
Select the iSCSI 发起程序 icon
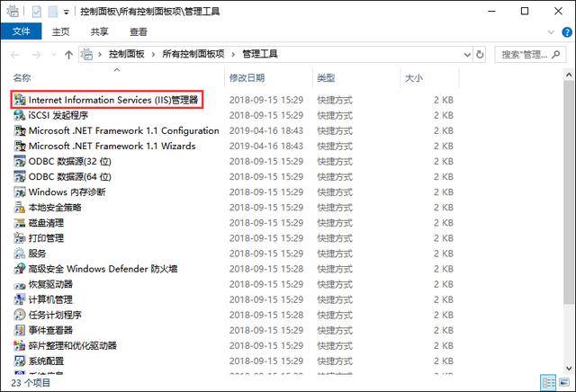tap(20, 115)
